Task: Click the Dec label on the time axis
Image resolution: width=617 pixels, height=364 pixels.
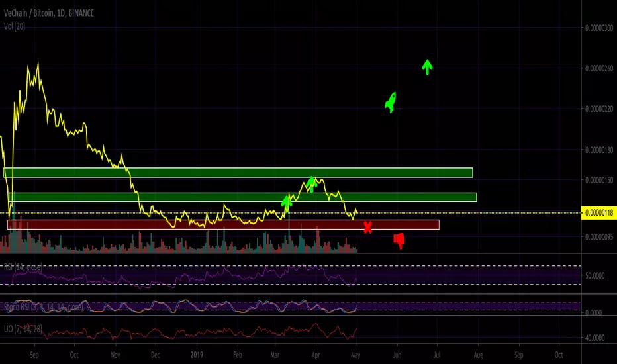Action: point(156,355)
